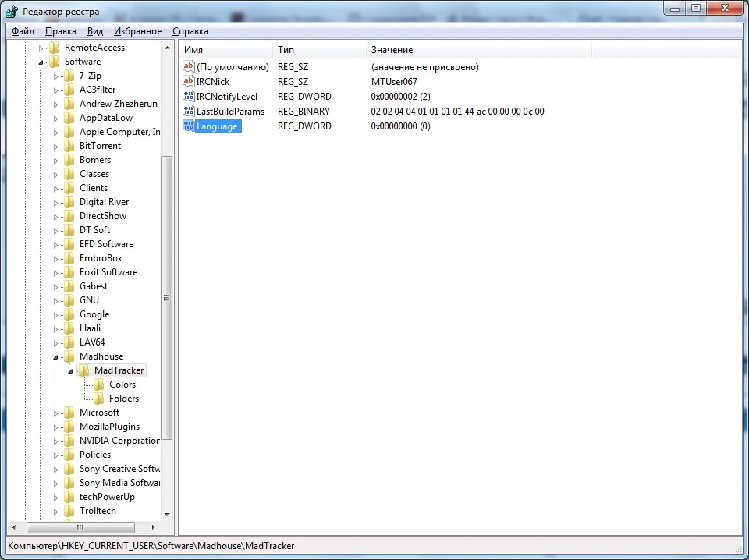This screenshot has width=749, height=560.
Task: Click the horizontal scroll right arrow
Action: click(x=154, y=527)
